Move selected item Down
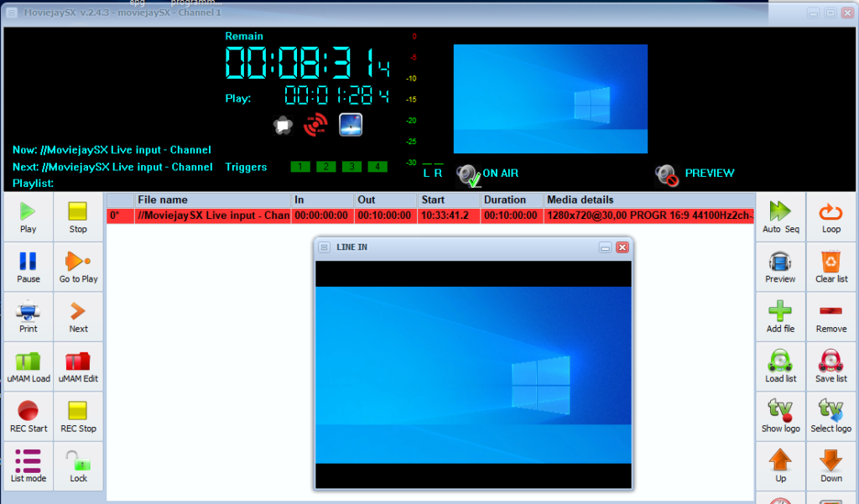Viewport: 859px width, 504px height. pyautogui.click(x=831, y=466)
